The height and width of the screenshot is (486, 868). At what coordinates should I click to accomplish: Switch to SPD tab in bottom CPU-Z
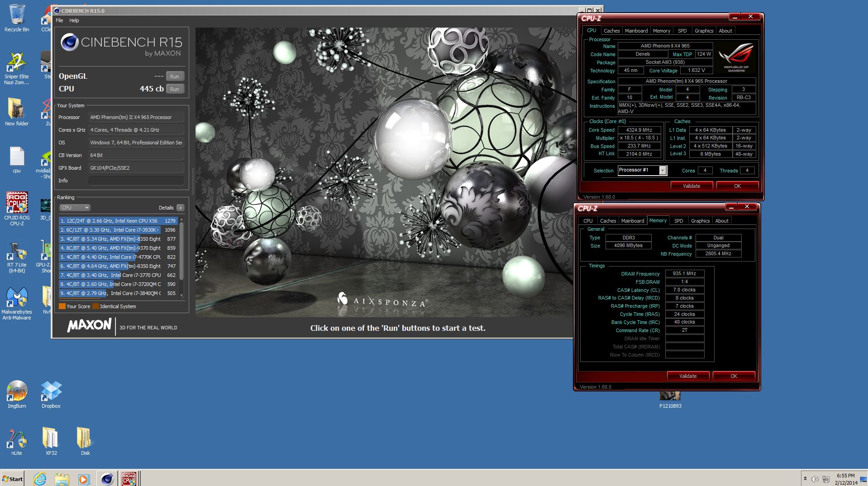pos(679,221)
